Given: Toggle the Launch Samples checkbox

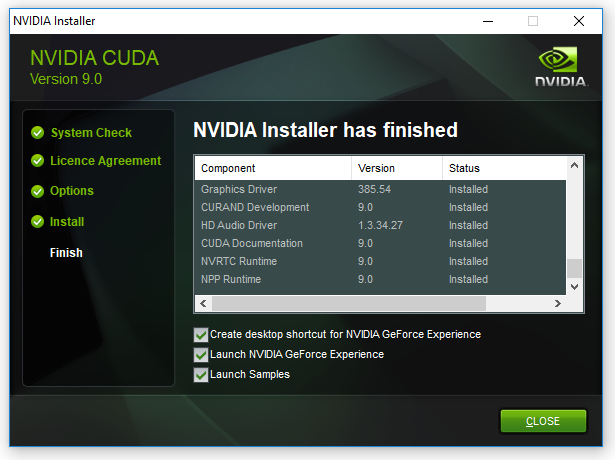Looking at the screenshot, I should tap(201, 375).
